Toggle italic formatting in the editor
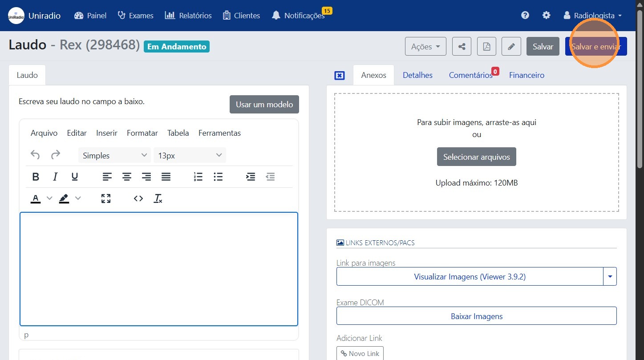This screenshot has width=644, height=360. (55, 177)
